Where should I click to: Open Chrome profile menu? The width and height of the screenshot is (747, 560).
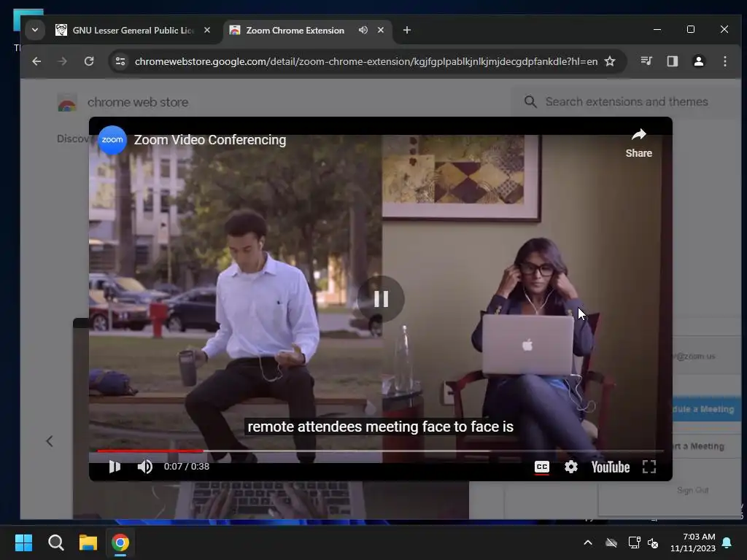point(698,61)
